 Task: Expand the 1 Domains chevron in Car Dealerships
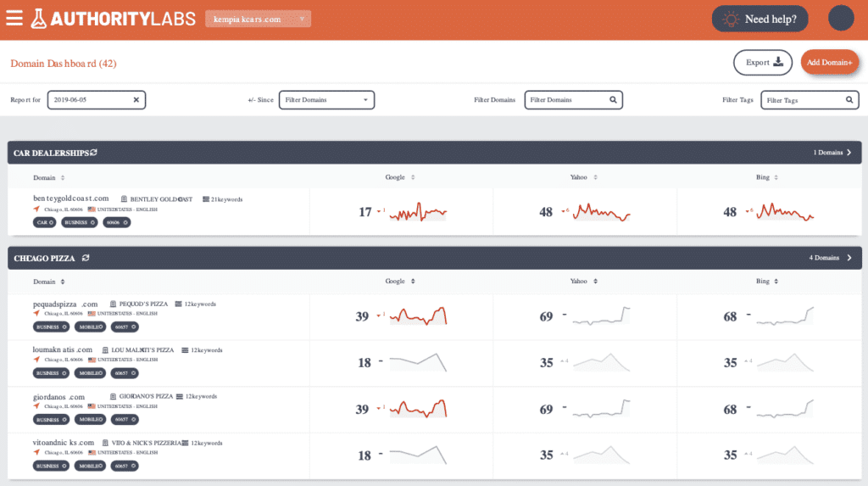(849, 153)
